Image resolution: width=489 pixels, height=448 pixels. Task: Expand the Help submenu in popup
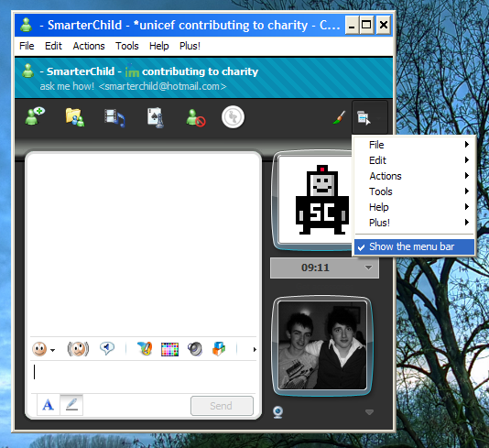tap(414, 207)
